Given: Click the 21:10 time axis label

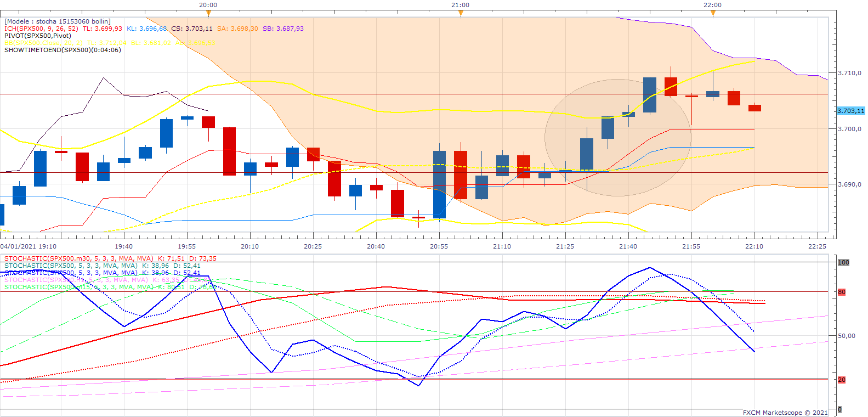Looking at the screenshot, I should tap(502, 246).
